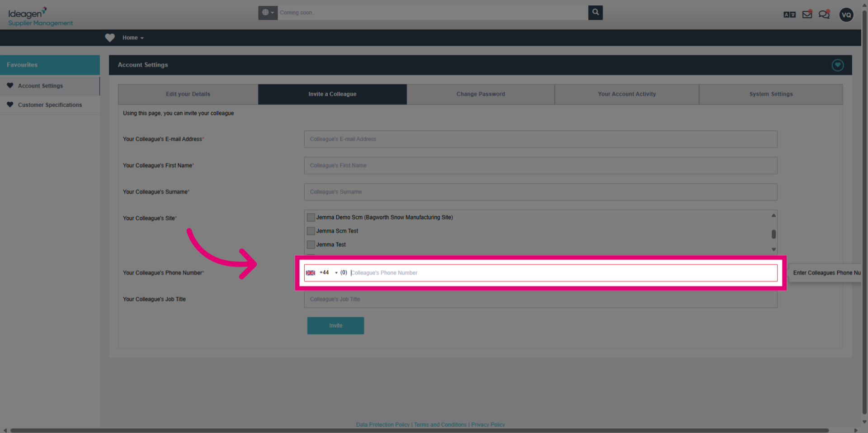Click Your Colleague's E-mail Address label

[163, 139]
